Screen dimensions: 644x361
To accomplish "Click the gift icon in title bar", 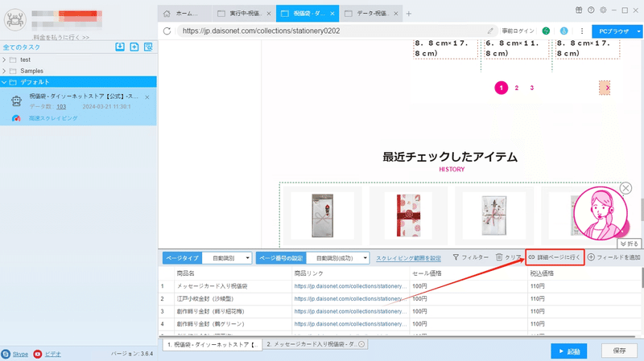I will pos(579,10).
